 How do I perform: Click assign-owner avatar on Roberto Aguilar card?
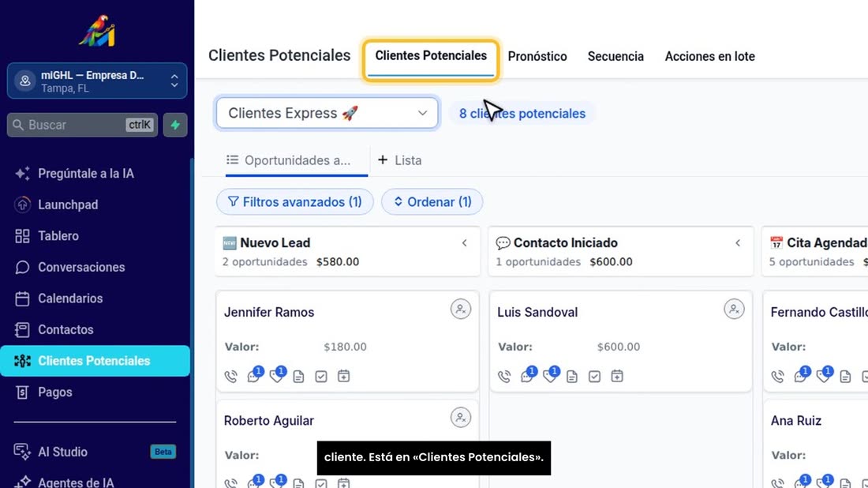[x=461, y=418]
